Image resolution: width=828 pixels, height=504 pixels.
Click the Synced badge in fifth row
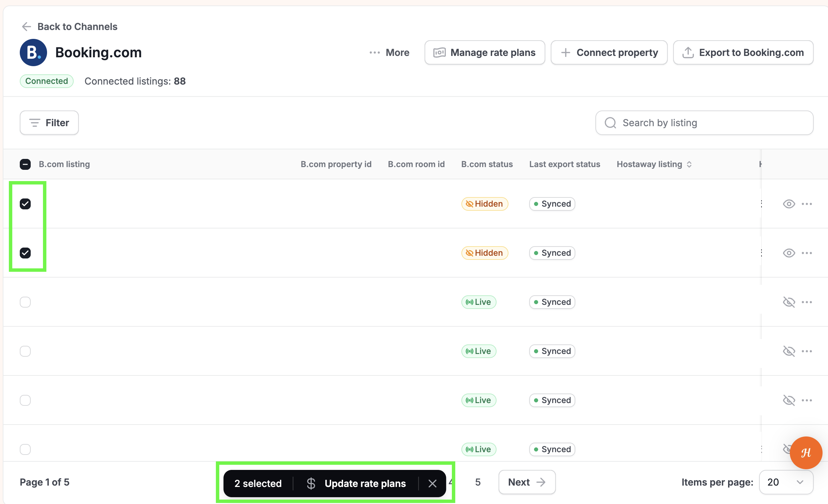coord(552,400)
